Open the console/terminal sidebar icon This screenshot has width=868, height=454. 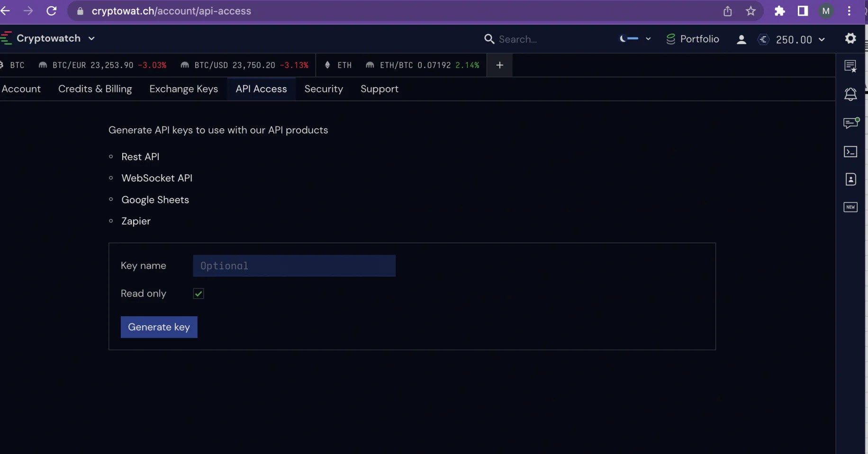[851, 151]
